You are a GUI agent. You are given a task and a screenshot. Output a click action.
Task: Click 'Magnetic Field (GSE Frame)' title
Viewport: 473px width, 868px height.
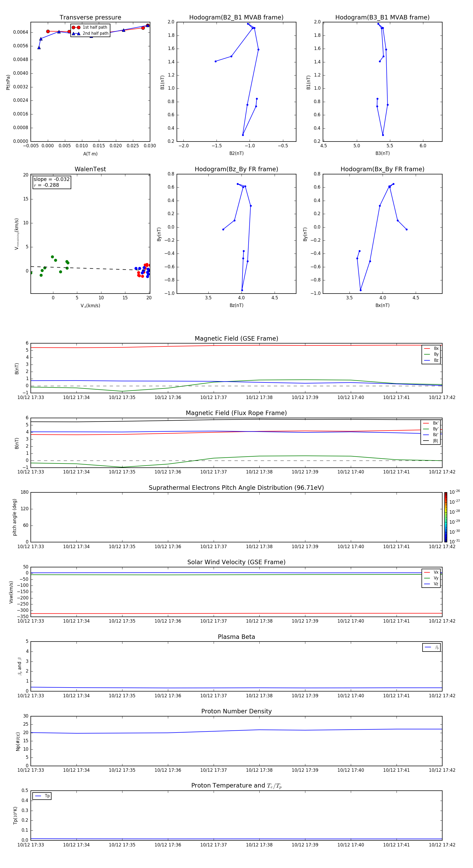point(236,339)
